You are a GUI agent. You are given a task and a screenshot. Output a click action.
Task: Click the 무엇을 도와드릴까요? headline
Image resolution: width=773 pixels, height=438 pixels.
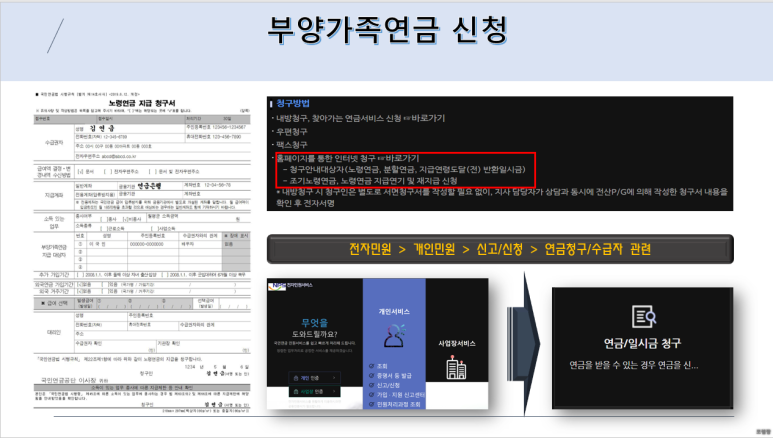315,328
